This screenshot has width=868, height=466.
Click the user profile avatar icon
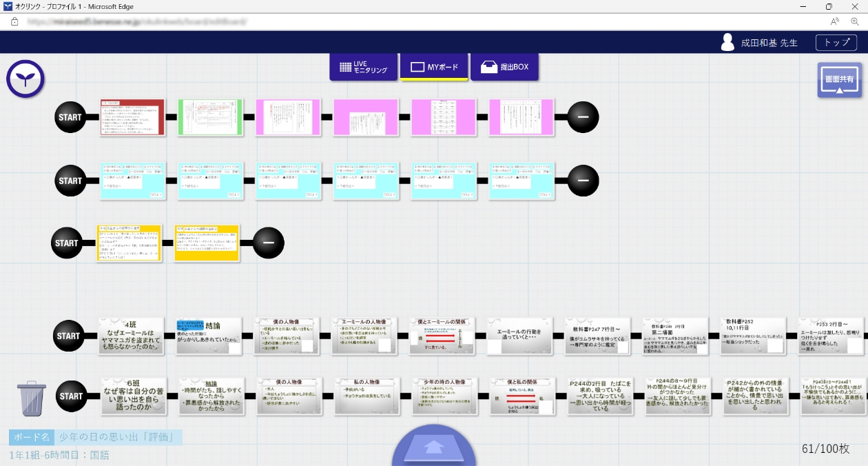727,42
